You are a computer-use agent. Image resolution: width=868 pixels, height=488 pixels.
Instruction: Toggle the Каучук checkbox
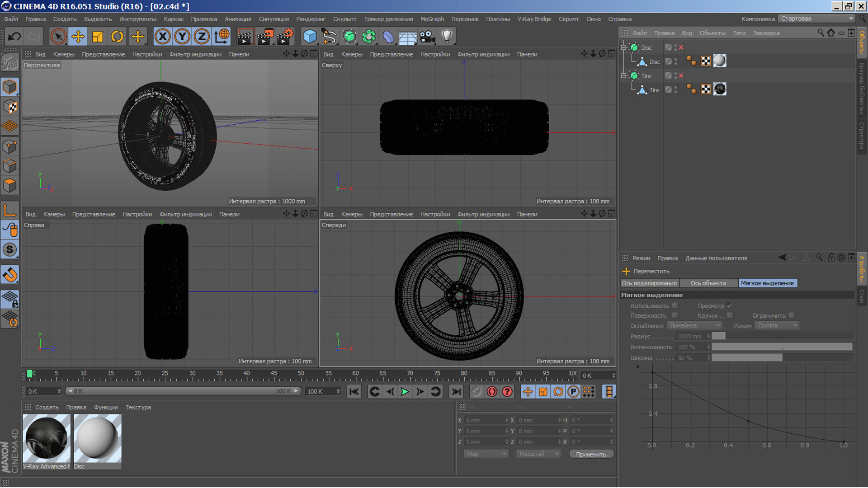[x=730, y=315]
